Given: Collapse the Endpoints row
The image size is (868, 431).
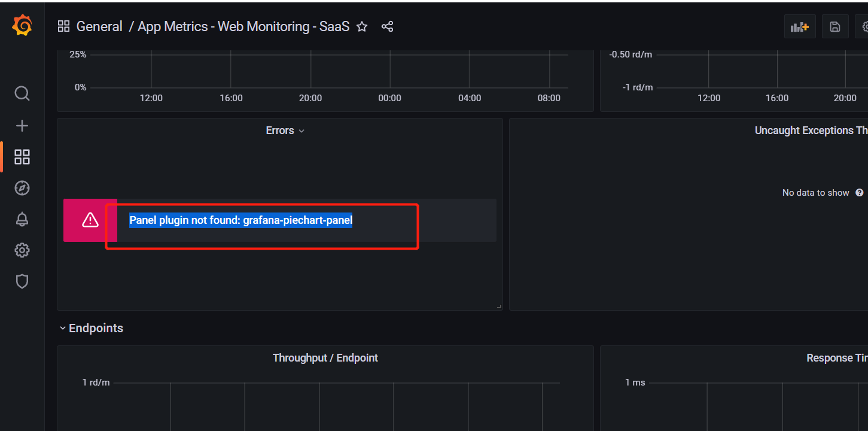Looking at the screenshot, I should coord(63,327).
